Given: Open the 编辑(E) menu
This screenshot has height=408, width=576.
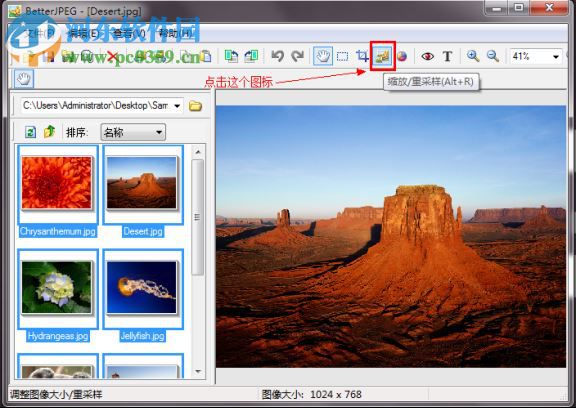Looking at the screenshot, I should (x=84, y=34).
